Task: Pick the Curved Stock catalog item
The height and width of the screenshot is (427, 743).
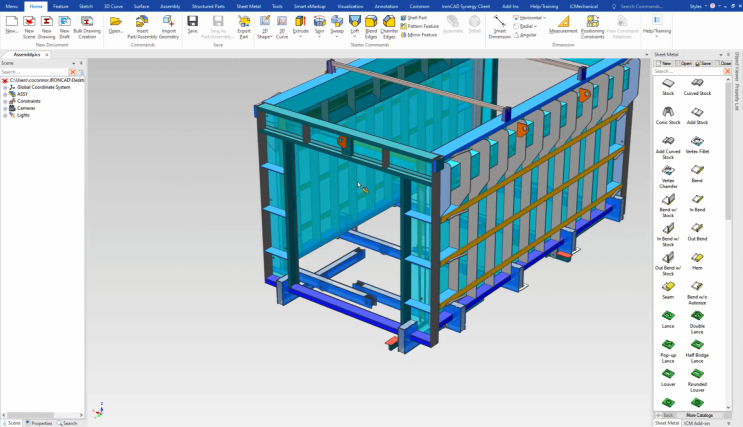Action: tap(697, 87)
